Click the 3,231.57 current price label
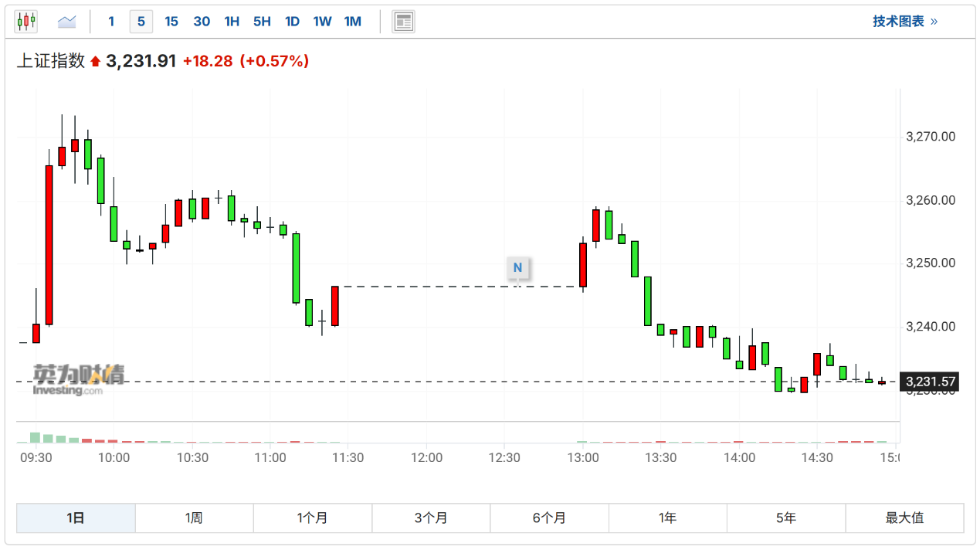The width and height of the screenshot is (980, 550). (x=931, y=382)
